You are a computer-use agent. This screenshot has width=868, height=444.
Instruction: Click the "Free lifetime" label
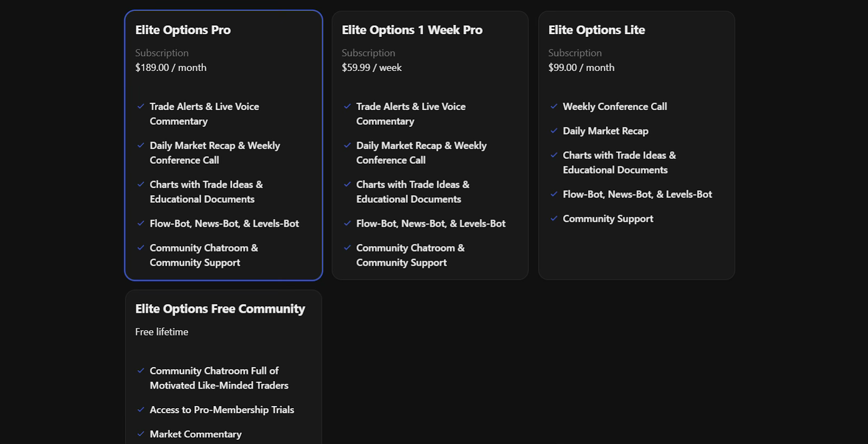tap(161, 331)
